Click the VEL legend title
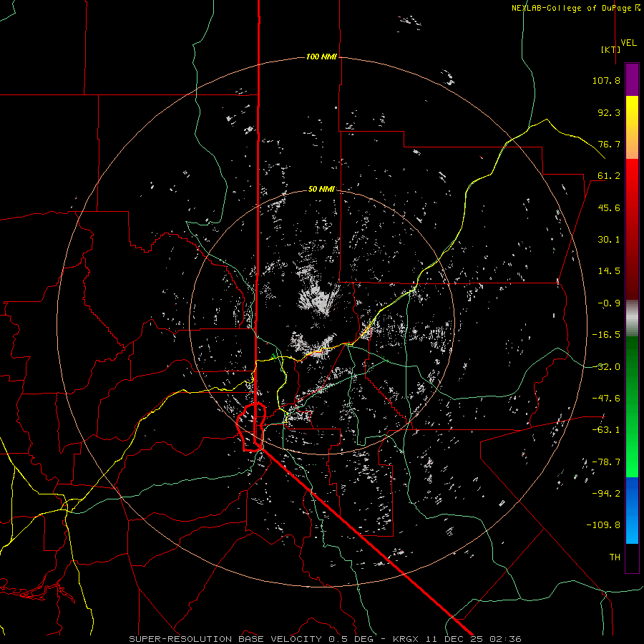The height and width of the screenshot is (644, 644). pos(628,42)
